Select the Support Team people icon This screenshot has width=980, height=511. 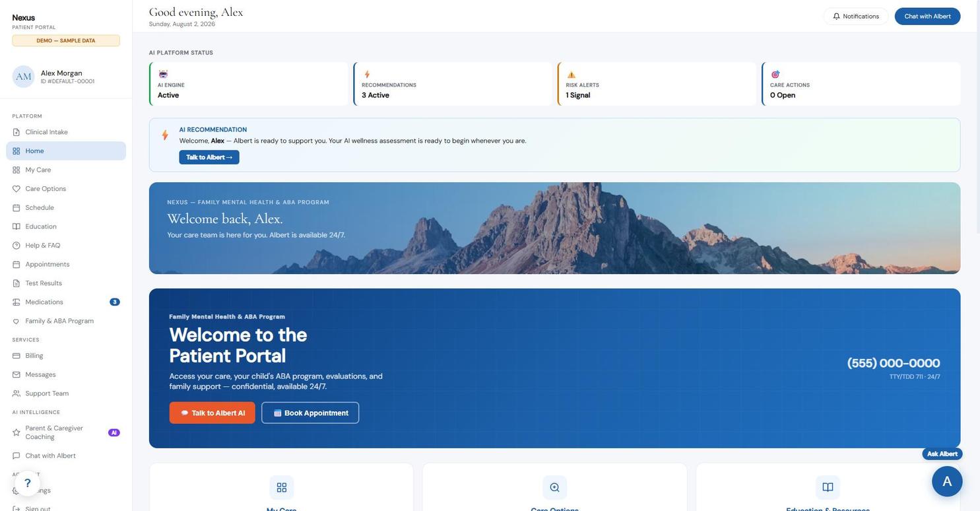pyautogui.click(x=16, y=393)
